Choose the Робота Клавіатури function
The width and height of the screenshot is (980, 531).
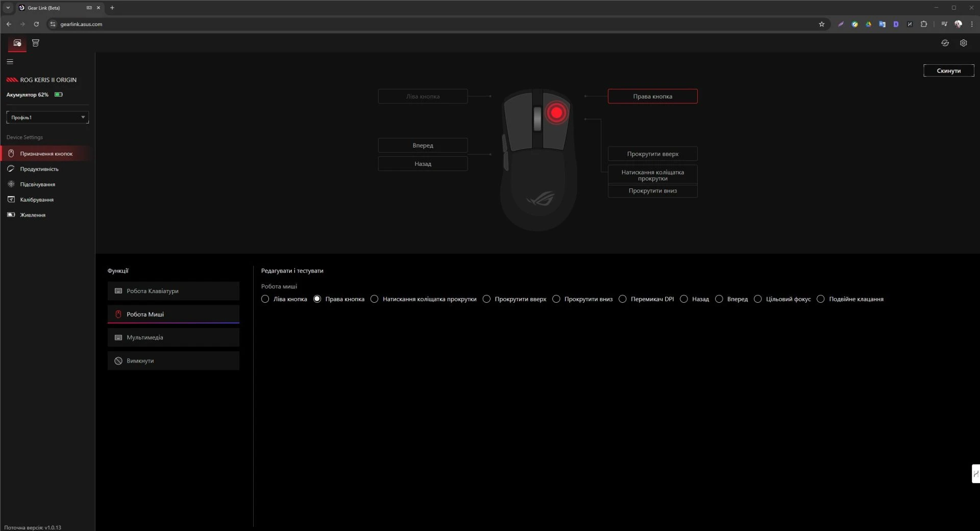tap(173, 291)
